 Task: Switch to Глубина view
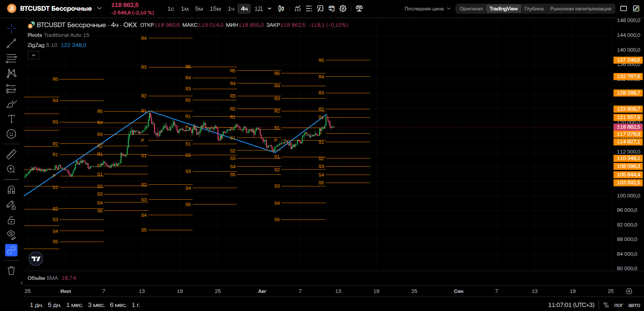pos(534,9)
